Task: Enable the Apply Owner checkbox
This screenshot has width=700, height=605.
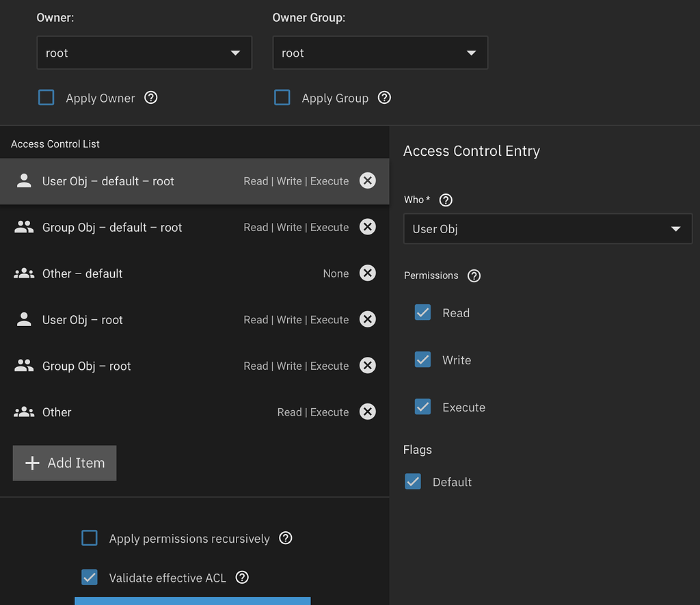Action: click(x=46, y=98)
